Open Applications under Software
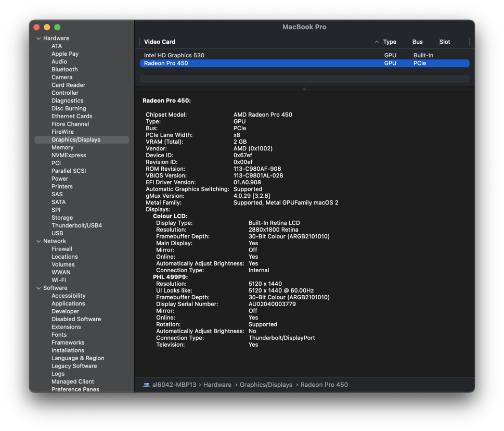The height and width of the screenshot is (431, 504). 68,303
